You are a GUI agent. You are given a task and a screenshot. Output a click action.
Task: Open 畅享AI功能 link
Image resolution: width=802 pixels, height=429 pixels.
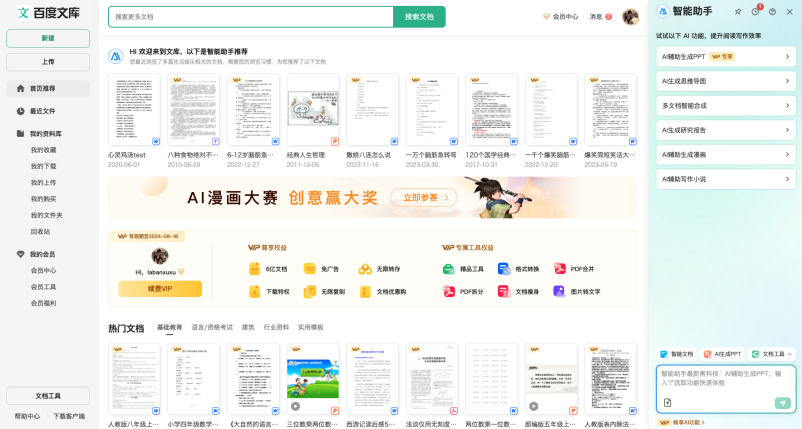[x=682, y=423]
